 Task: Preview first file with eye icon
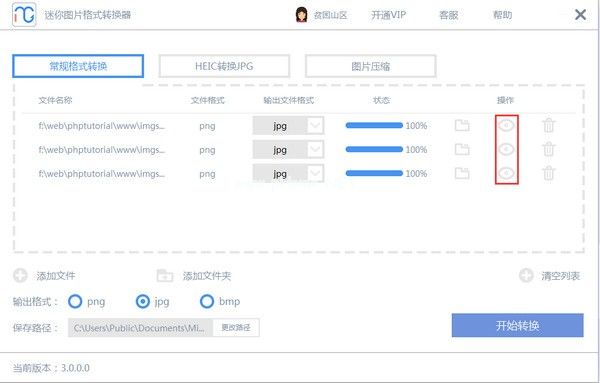pos(506,125)
